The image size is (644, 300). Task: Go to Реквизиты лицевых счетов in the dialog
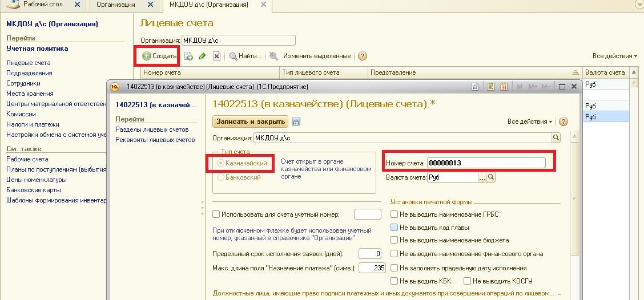point(155,140)
